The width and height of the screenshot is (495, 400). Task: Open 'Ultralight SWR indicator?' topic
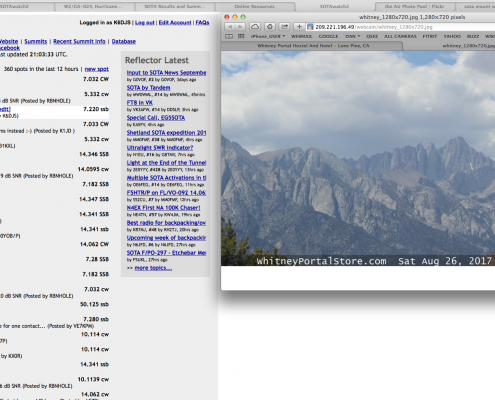click(x=160, y=148)
